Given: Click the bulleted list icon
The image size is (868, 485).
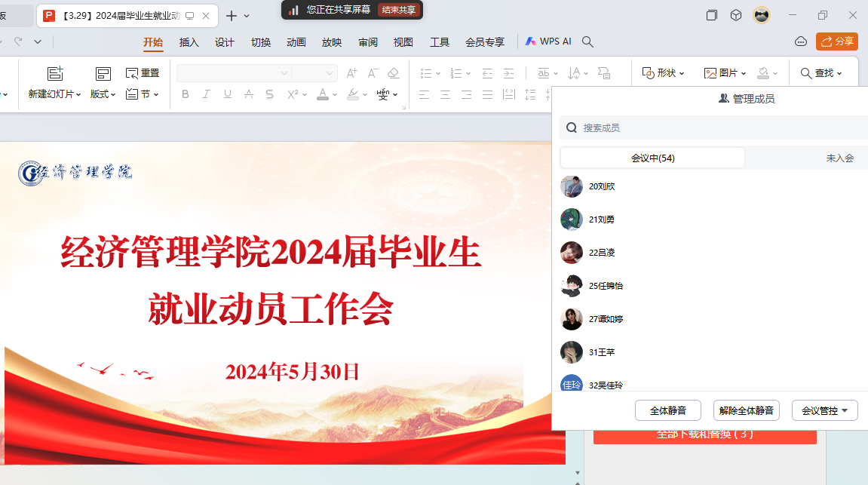Looking at the screenshot, I should (x=425, y=73).
